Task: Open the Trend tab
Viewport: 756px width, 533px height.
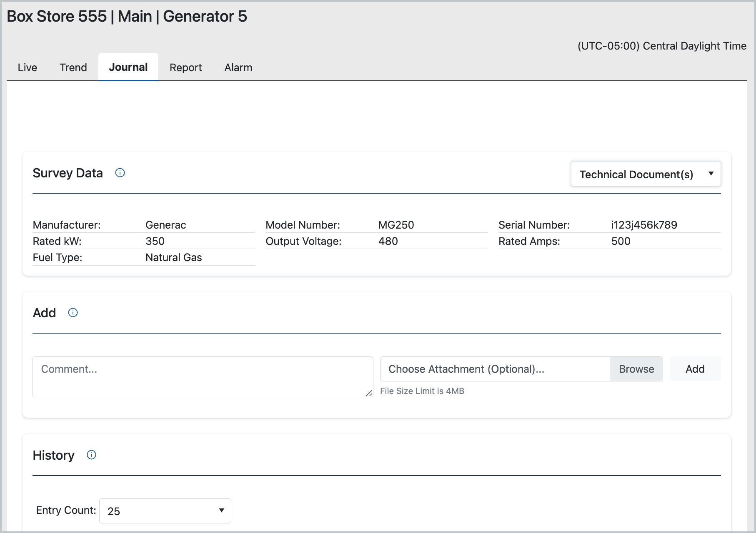Action: pyautogui.click(x=73, y=67)
